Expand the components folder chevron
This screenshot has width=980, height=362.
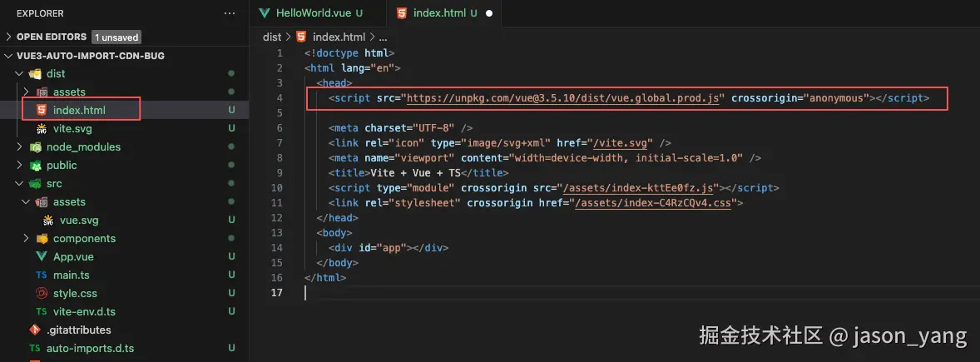27,238
